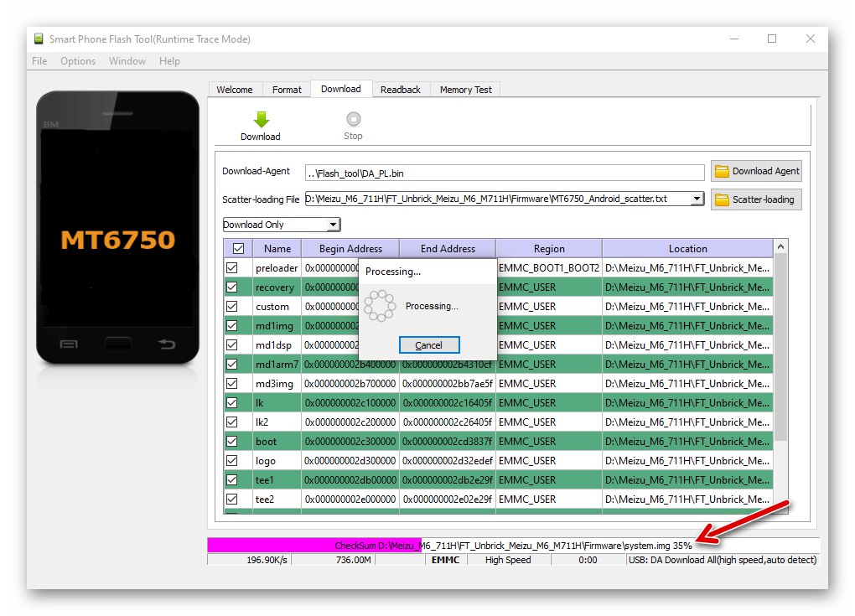The height and width of the screenshot is (616, 855).
Task: Click the Download-Agent path field
Action: point(505,173)
